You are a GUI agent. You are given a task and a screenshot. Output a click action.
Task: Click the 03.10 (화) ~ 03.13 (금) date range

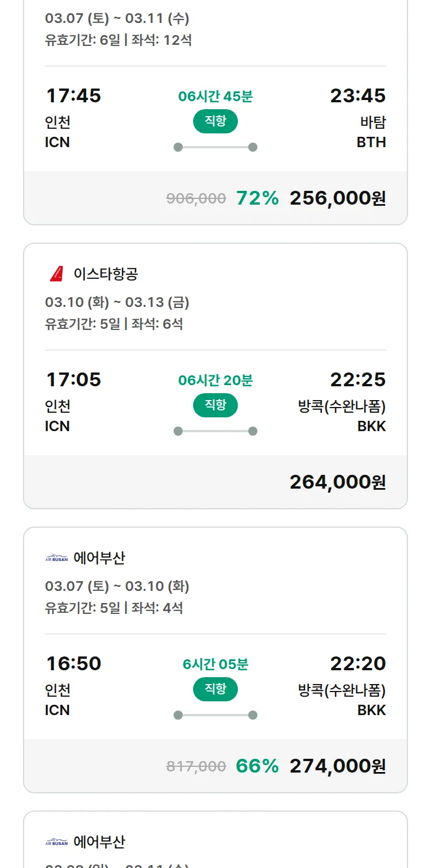(117, 302)
